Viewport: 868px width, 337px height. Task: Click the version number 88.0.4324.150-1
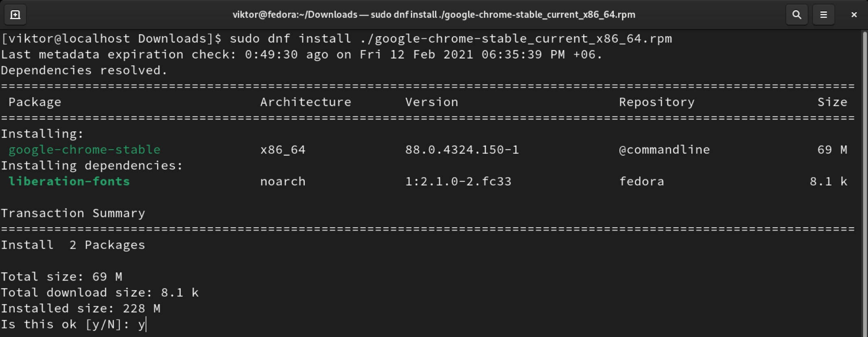tap(462, 150)
